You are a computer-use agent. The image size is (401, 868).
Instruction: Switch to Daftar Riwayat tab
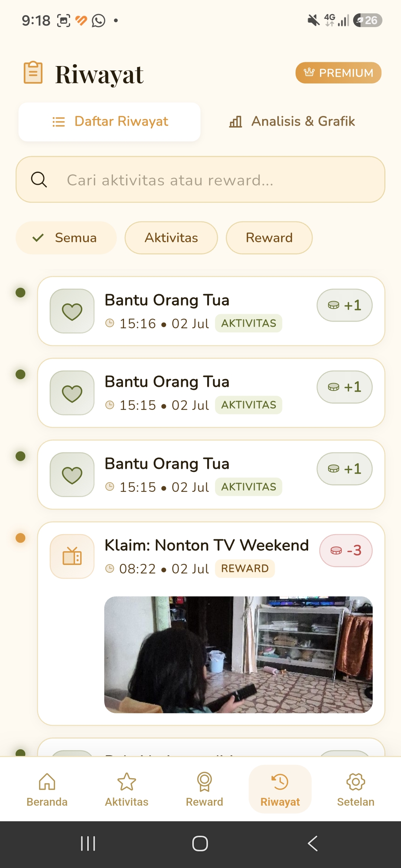pyautogui.click(x=110, y=122)
